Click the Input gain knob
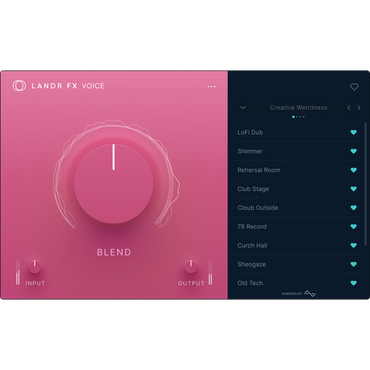The height and width of the screenshot is (370, 370). pyautogui.click(x=35, y=267)
